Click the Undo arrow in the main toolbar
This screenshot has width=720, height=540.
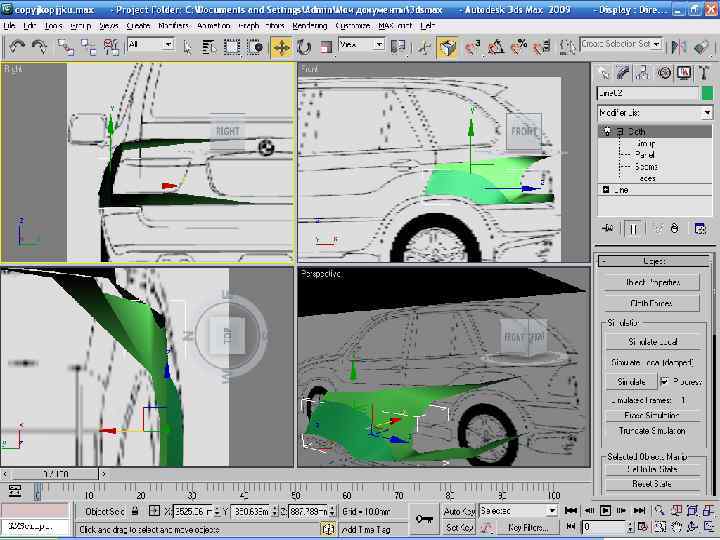point(16,46)
